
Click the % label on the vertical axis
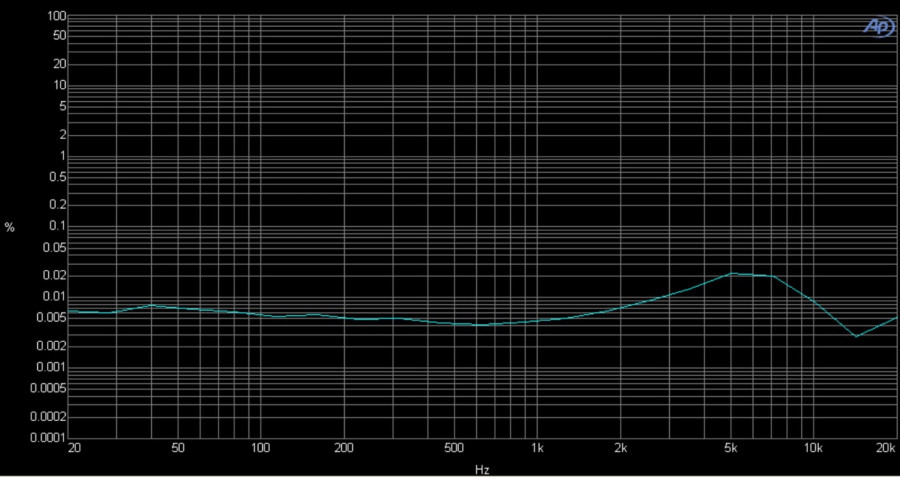point(10,228)
